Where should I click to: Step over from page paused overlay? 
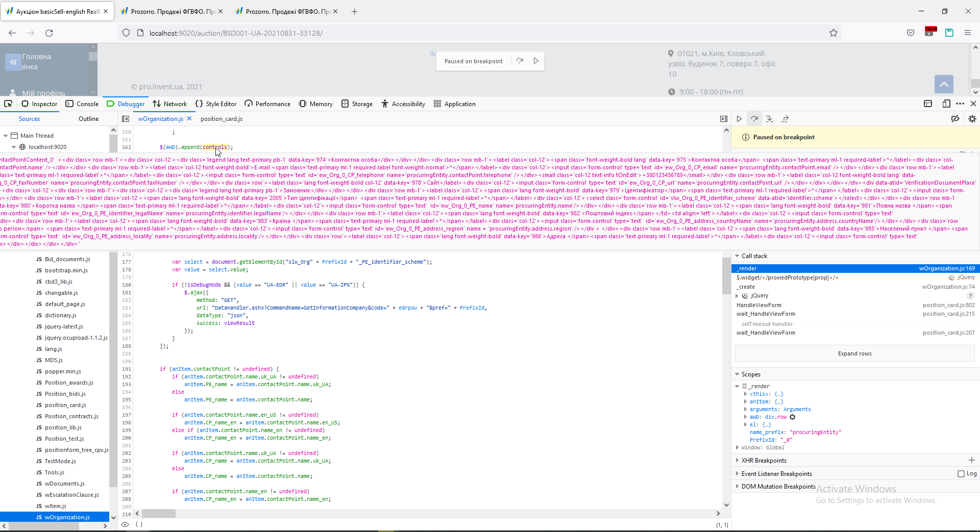[x=520, y=61]
